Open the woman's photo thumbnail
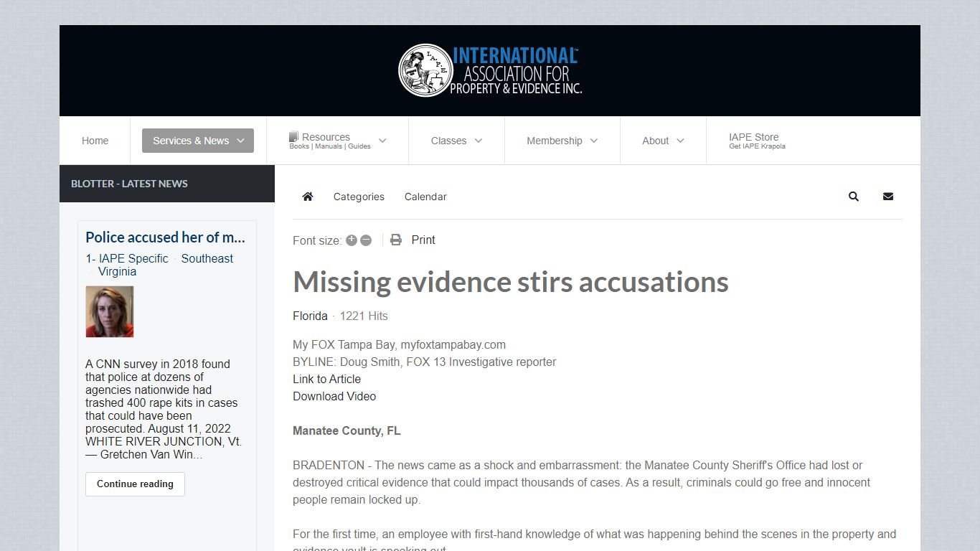This screenshot has width=980, height=551. 110,311
